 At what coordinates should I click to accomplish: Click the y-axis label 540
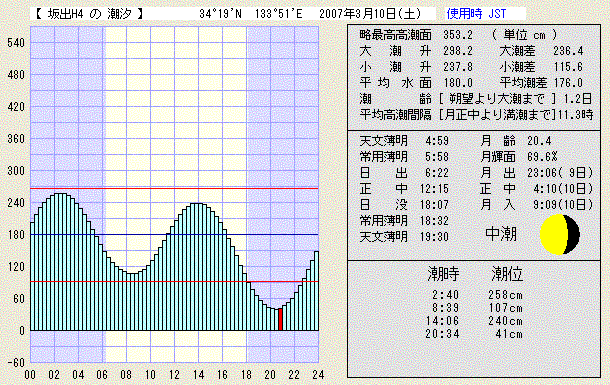[16, 42]
